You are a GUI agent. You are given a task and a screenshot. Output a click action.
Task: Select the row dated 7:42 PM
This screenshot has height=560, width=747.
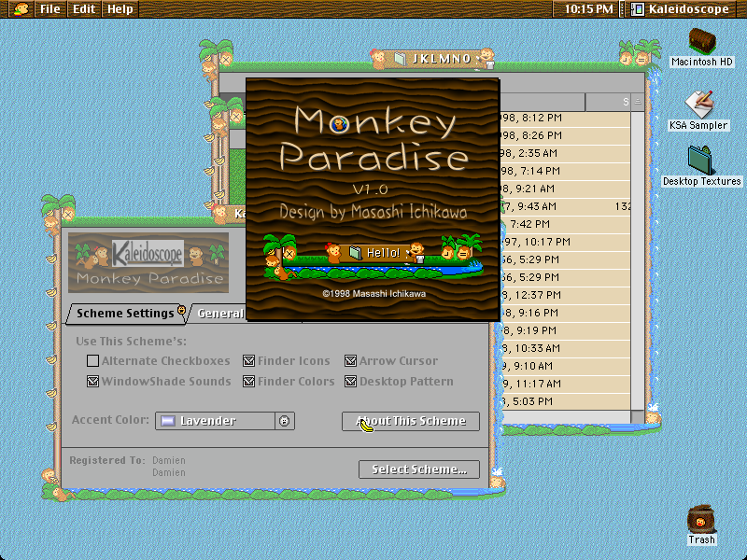[x=565, y=224]
